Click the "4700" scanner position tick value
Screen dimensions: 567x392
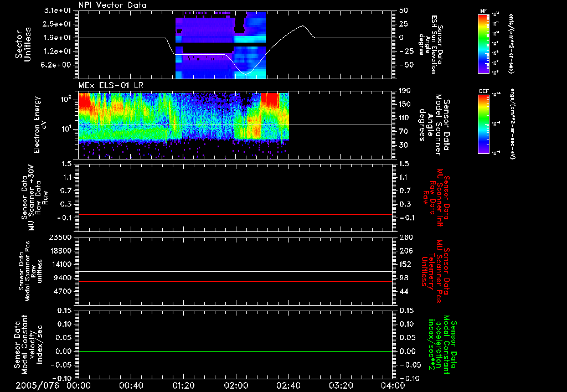pos(63,291)
